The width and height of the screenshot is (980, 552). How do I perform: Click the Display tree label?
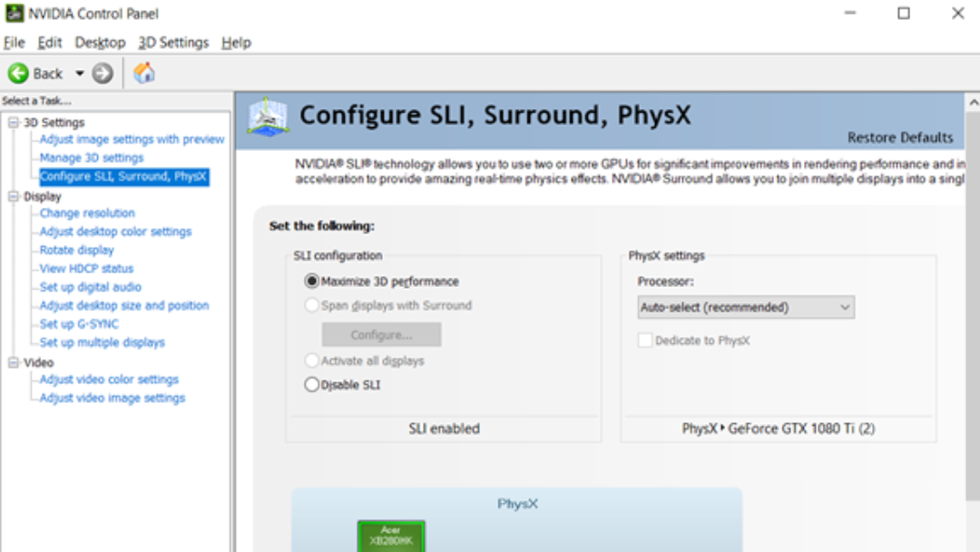tap(42, 196)
